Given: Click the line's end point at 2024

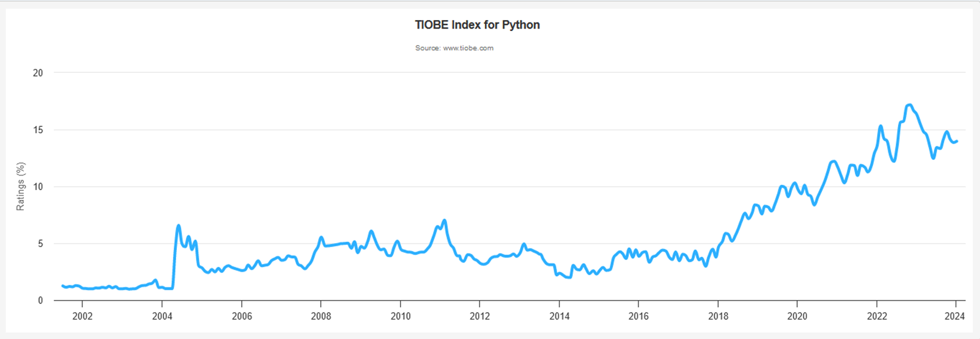Looking at the screenshot, I should [x=957, y=141].
